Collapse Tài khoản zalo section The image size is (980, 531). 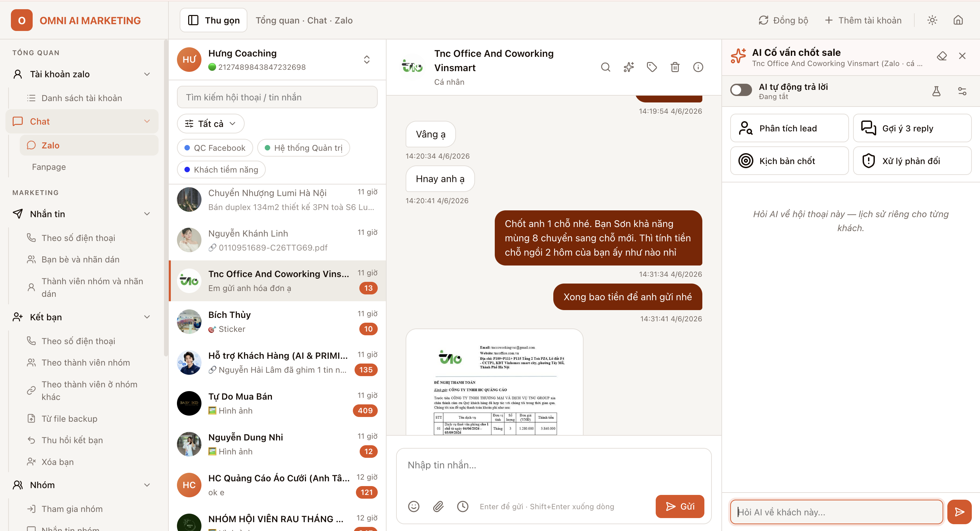[146, 74]
